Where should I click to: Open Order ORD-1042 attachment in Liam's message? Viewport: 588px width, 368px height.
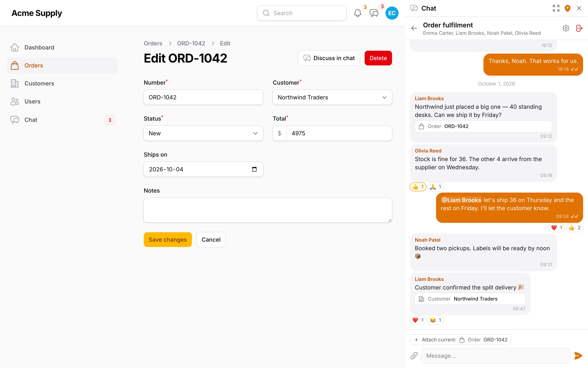click(x=483, y=126)
